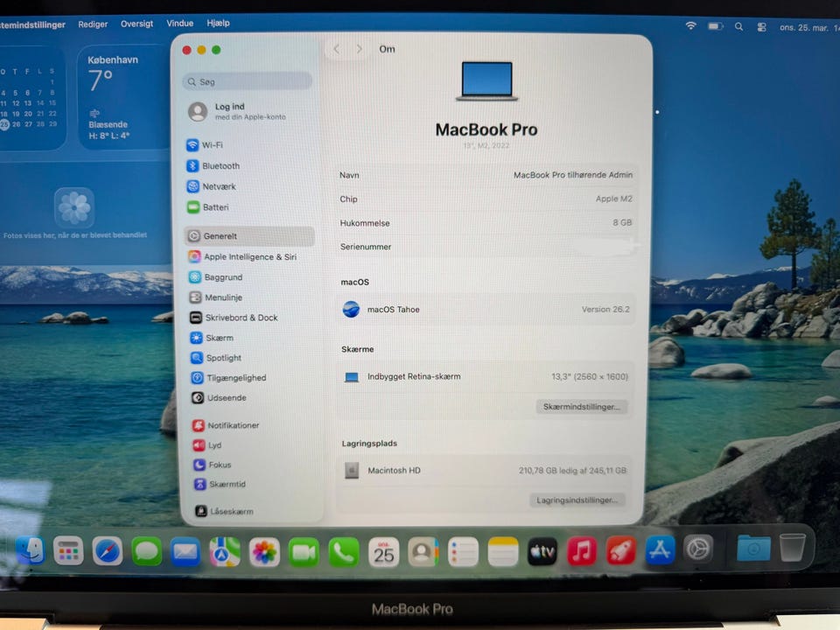
Task: Open Vindue menu in menu bar
Action: tap(179, 23)
